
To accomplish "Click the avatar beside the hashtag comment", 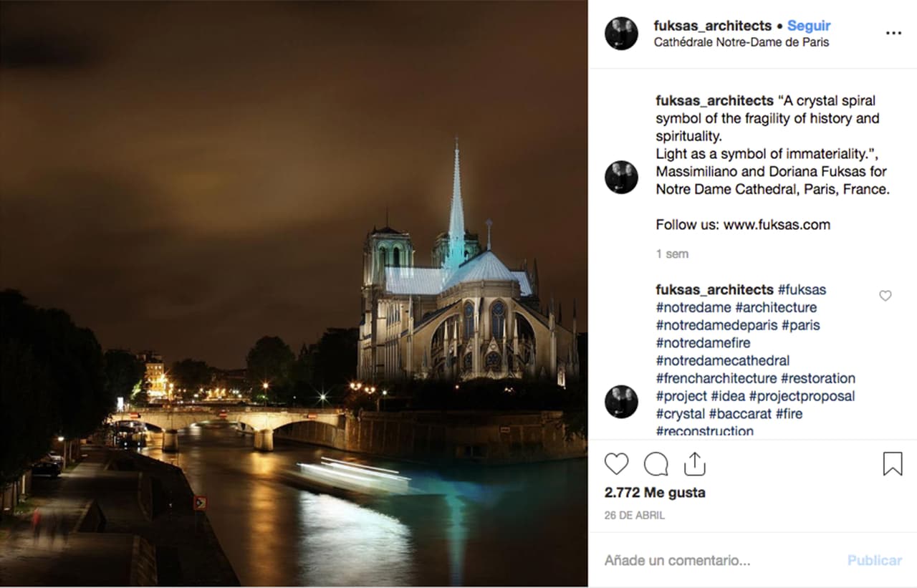I will coord(620,403).
